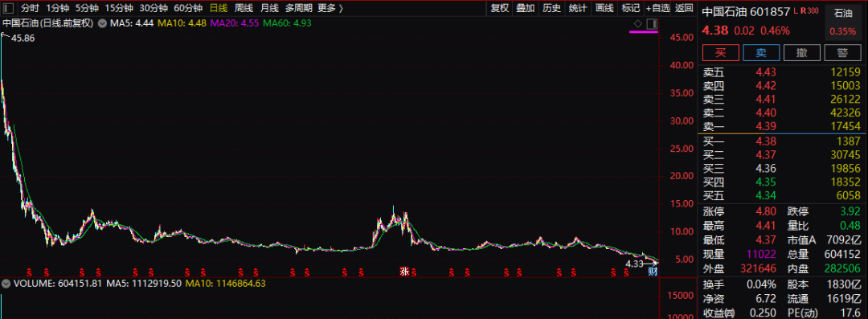Click the 买一 price 4.38
The width and height of the screenshot is (868, 319).
767,141
